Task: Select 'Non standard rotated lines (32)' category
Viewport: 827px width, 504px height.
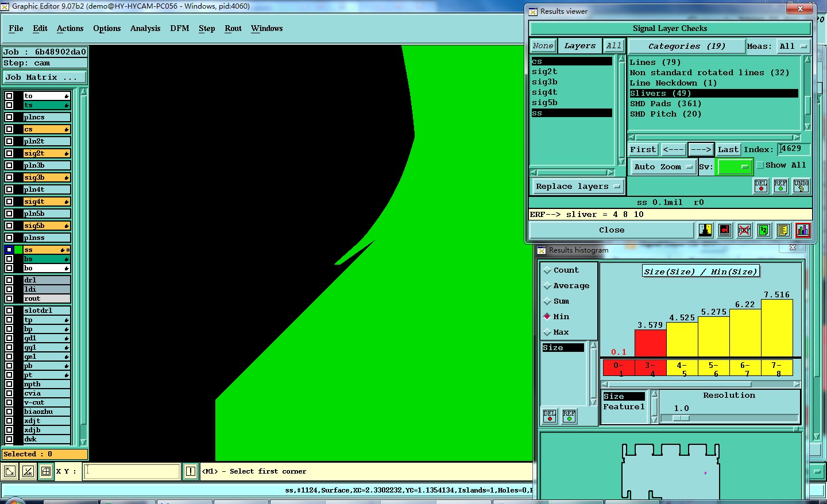Action: (709, 73)
